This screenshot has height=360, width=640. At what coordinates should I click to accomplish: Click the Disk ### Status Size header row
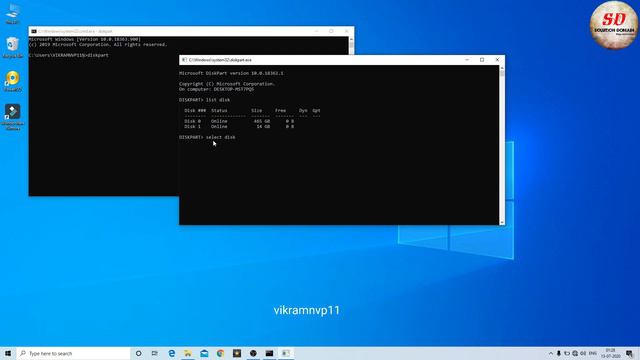[252, 111]
